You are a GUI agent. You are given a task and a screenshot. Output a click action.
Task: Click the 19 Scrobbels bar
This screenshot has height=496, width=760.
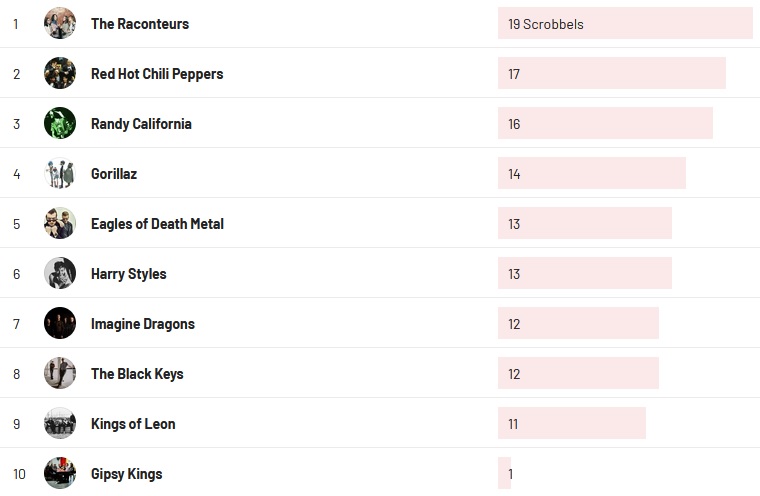click(x=625, y=23)
